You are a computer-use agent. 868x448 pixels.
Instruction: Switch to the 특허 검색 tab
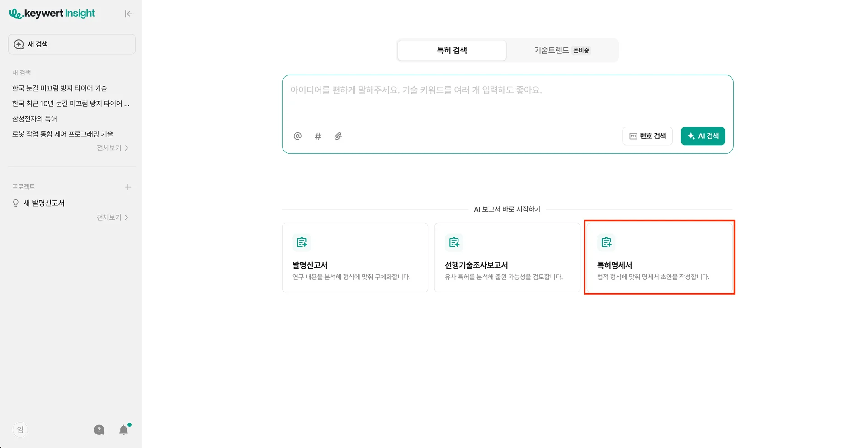pos(452,50)
